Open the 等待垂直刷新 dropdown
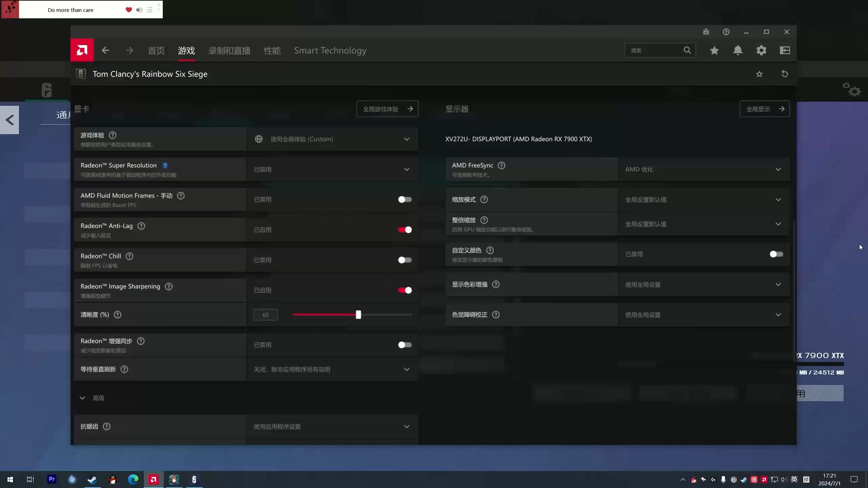The height and width of the screenshot is (488, 868). click(x=332, y=369)
